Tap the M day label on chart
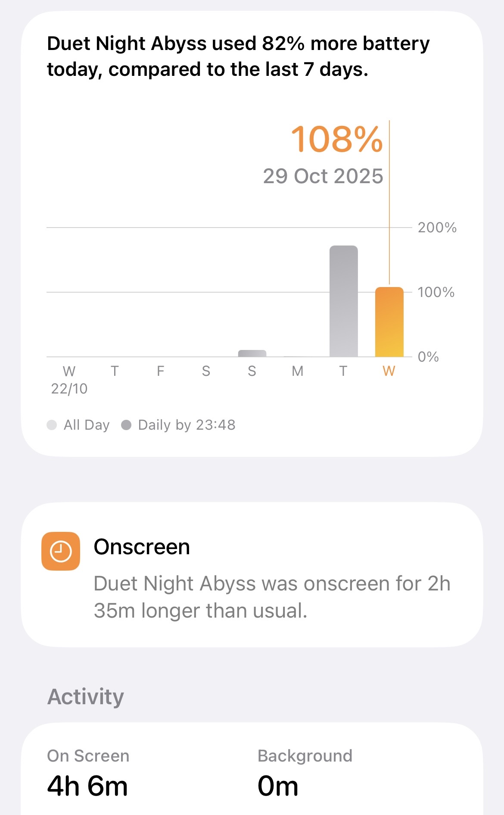Image resolution: width=504 pixels, height=815 pixels. click(x=297, y=371)
